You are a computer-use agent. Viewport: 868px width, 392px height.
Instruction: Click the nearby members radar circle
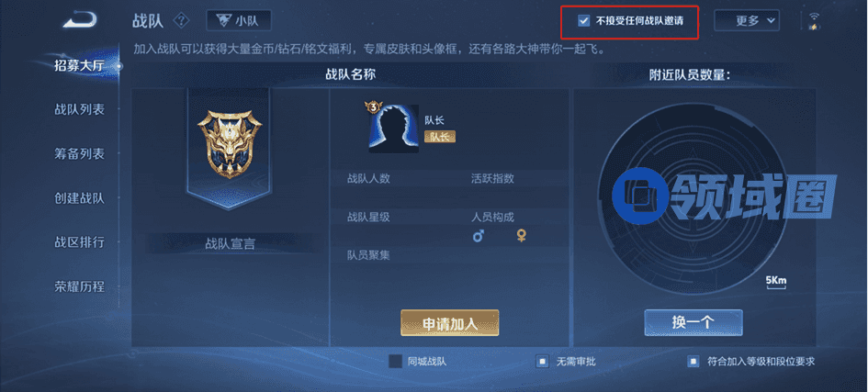point(693,197)
